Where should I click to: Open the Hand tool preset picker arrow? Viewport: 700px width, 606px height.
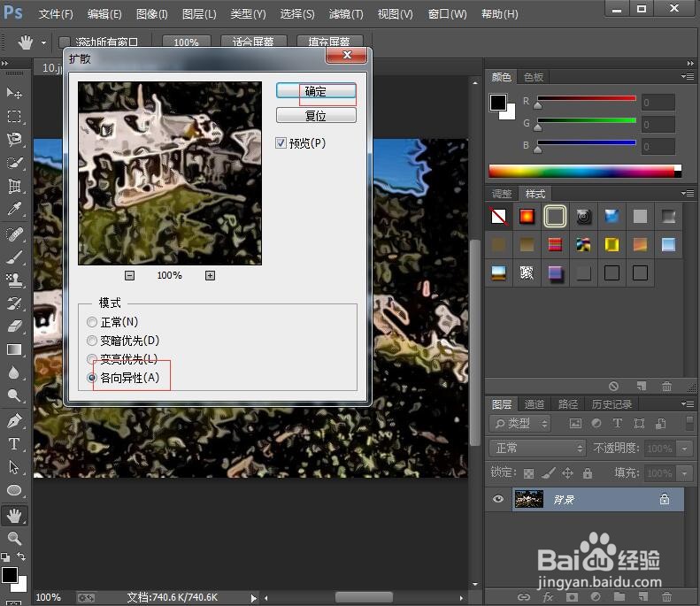[x=43, y=42]
